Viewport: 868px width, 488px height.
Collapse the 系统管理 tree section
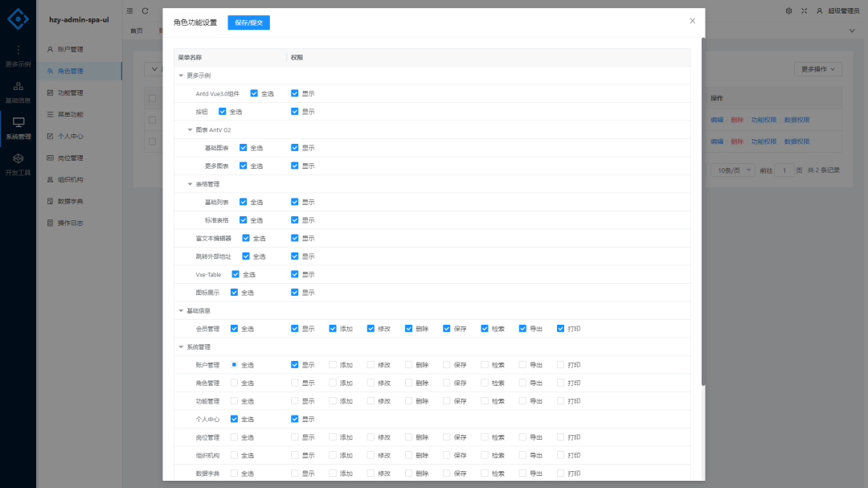click(x=182, y=346)
